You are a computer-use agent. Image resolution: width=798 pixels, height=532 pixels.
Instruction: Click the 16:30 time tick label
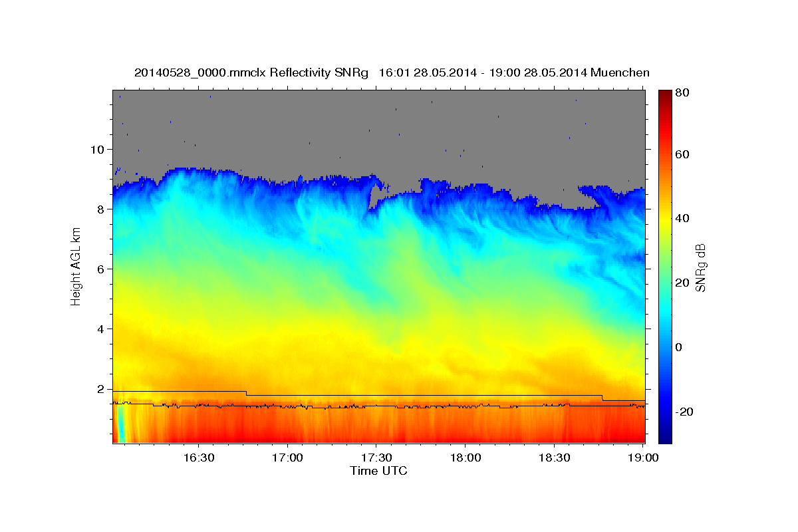point(199,458)
